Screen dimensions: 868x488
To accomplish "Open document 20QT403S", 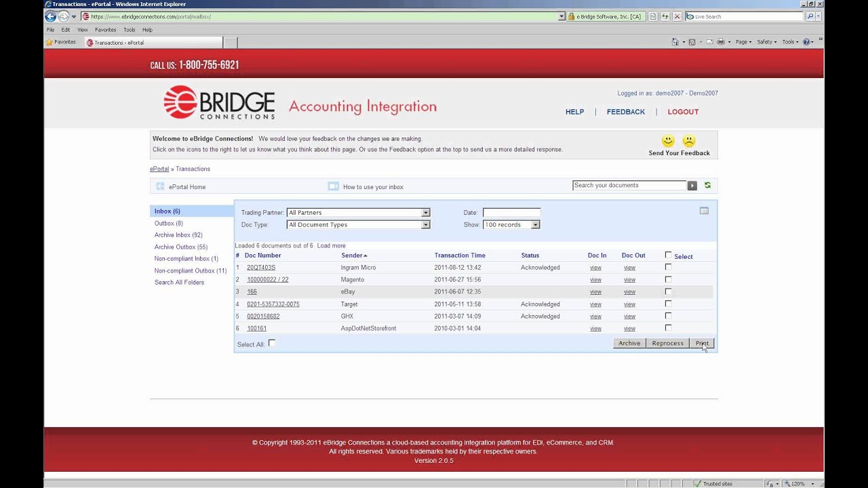I will pos(261,268).
